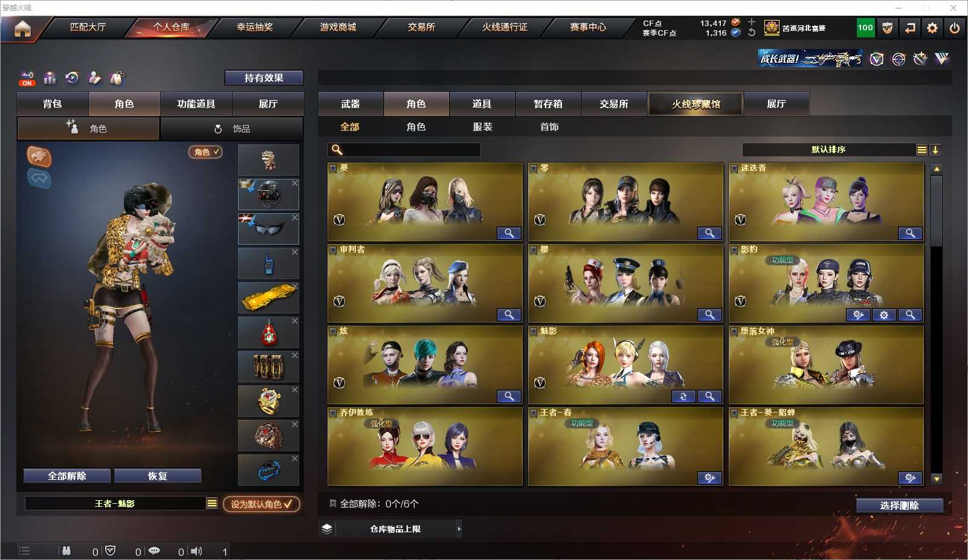Click the 选择删除 button

(899, 506)
